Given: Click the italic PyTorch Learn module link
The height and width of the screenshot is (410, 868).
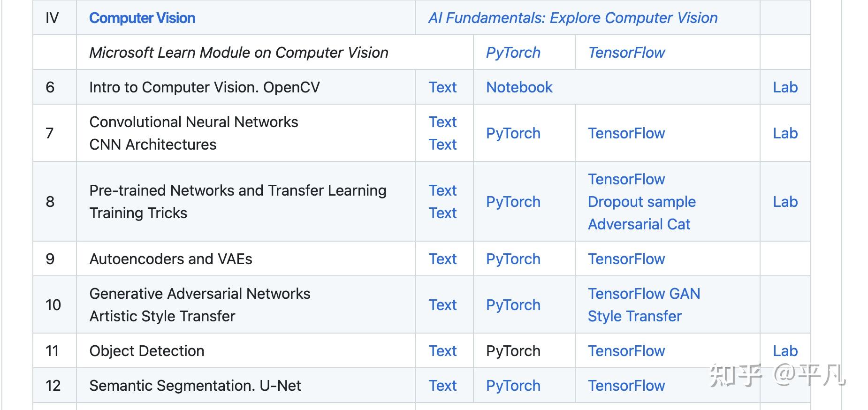Looking at the screenshot, I should click(x=513, y=53).
